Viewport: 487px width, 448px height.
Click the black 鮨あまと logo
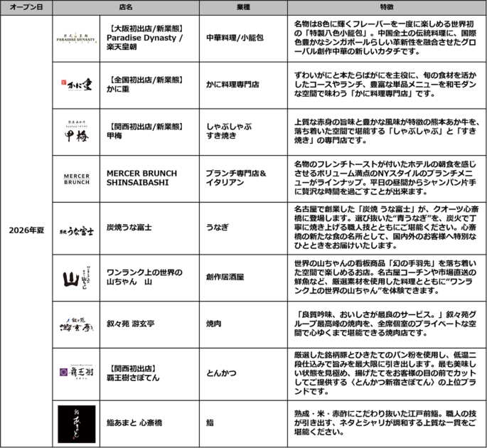tap(77, 422)
